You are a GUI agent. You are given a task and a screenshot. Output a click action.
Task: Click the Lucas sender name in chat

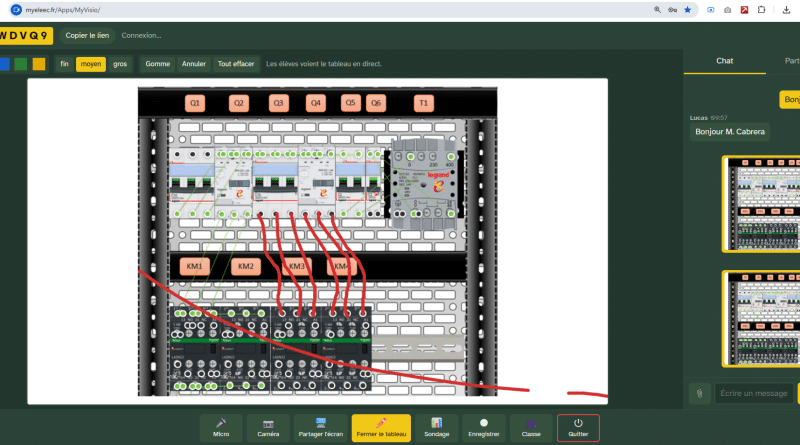pos(698,117)
